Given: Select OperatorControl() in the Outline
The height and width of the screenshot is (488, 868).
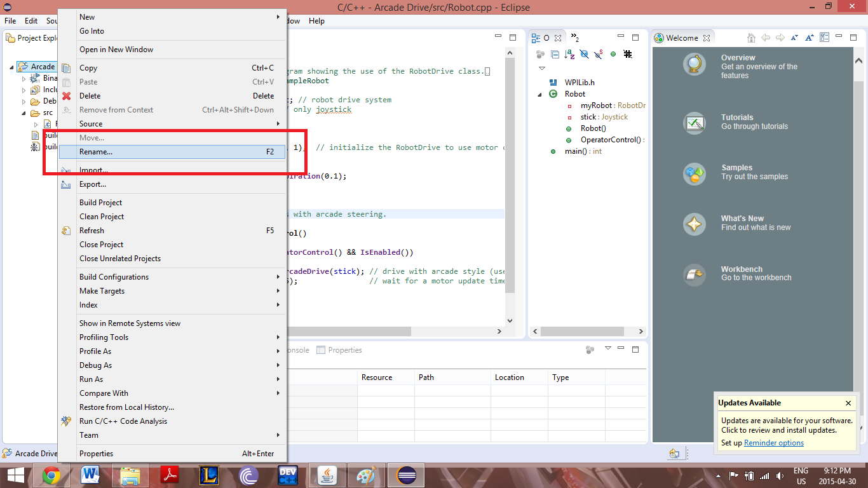Looking at the screenshot, I should click(611, 140).
